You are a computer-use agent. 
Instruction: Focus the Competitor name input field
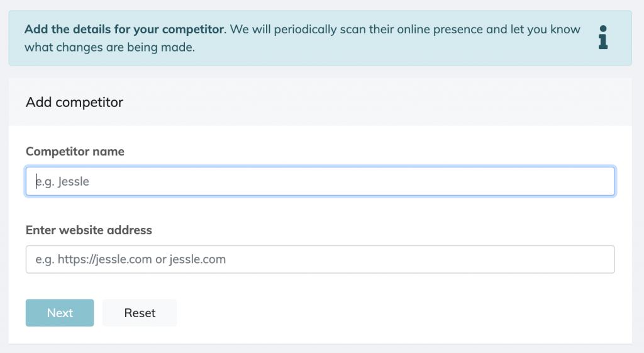pos(320,181)
